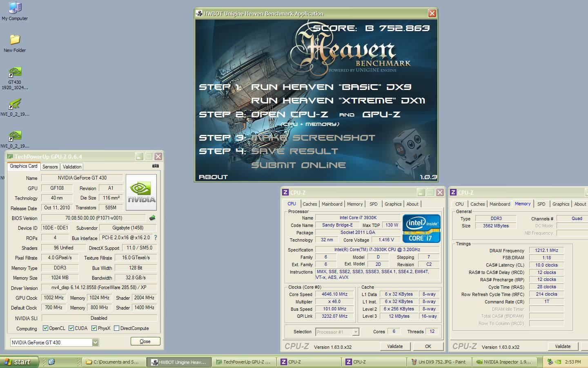Click the HWBOT Heaven window title icon
This screenshot has width=588, height=368.
point(199,13)
